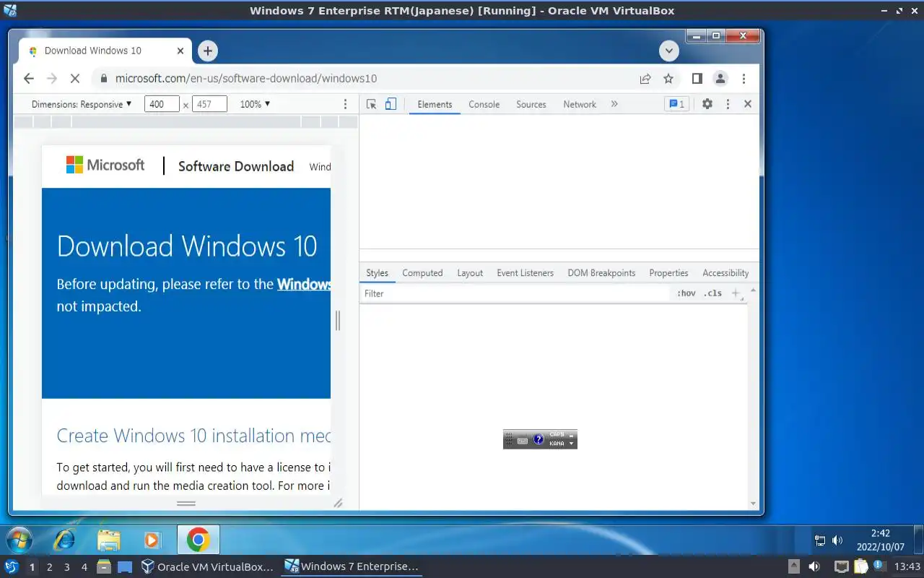
Task: Open the Properties pane tab
Action: pos(668,273)
